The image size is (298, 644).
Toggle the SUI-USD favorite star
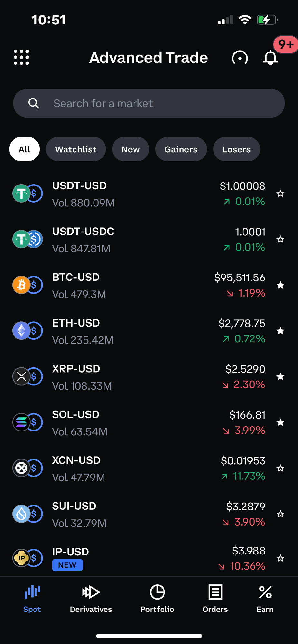point(280,514)
